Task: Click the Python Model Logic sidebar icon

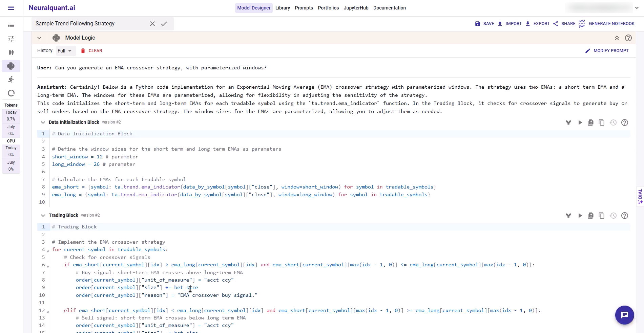Action: click(11, 66)
